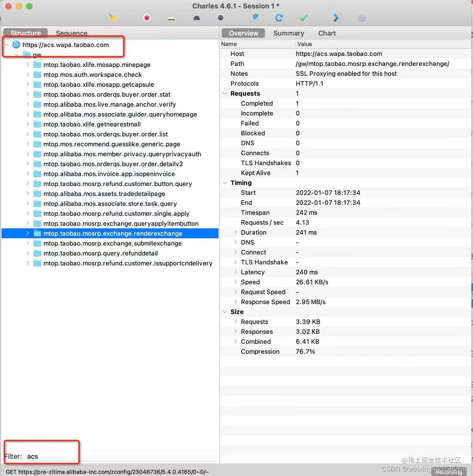Viewport: 473px width, 476px height.
Task: Switch to the Structure tab
Action: (x=25, y=33)
